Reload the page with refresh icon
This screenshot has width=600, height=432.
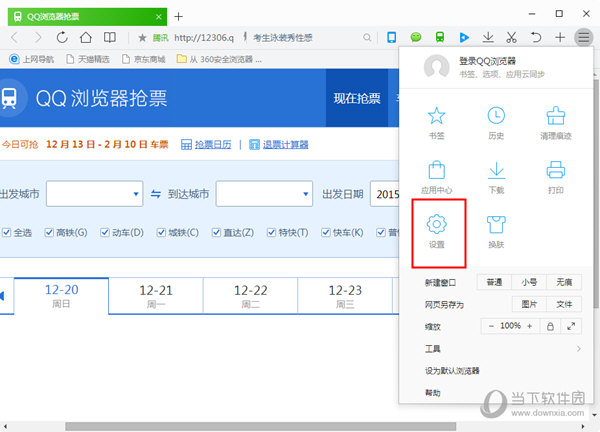pyautogui.click(x=62, y=37)
